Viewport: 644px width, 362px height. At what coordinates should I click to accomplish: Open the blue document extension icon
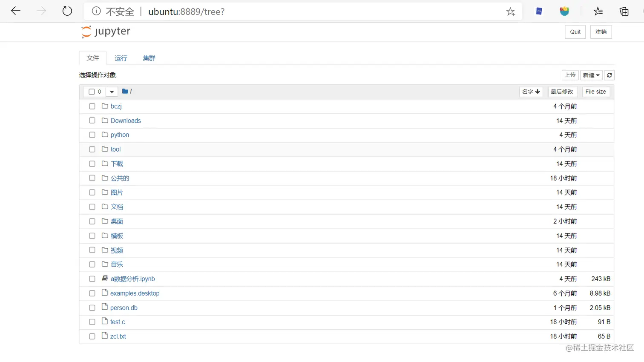(x=539, y=11)
